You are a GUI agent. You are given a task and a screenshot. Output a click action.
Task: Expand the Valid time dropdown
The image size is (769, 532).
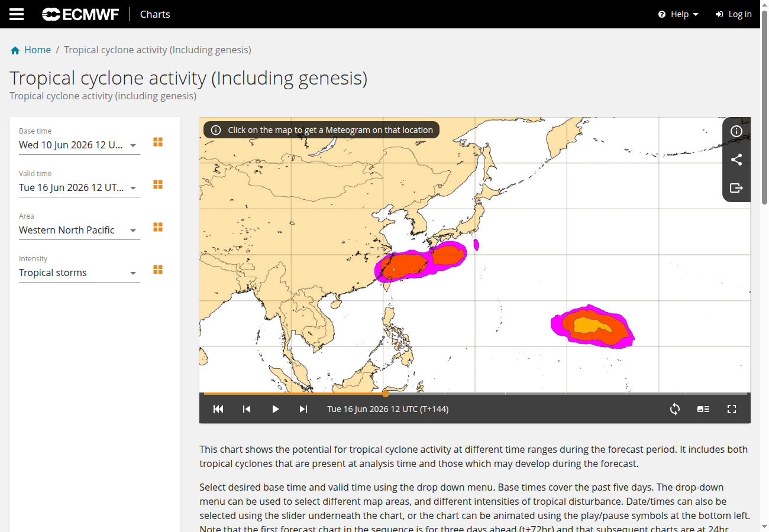79,188
